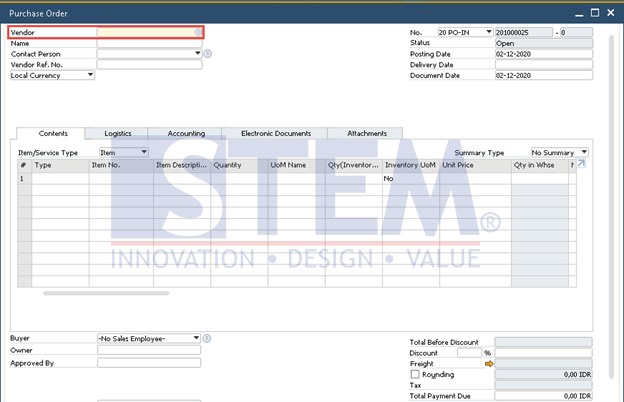624x402 pixels.
Task: Click the UoM Name column header
Action: [296, 165]
